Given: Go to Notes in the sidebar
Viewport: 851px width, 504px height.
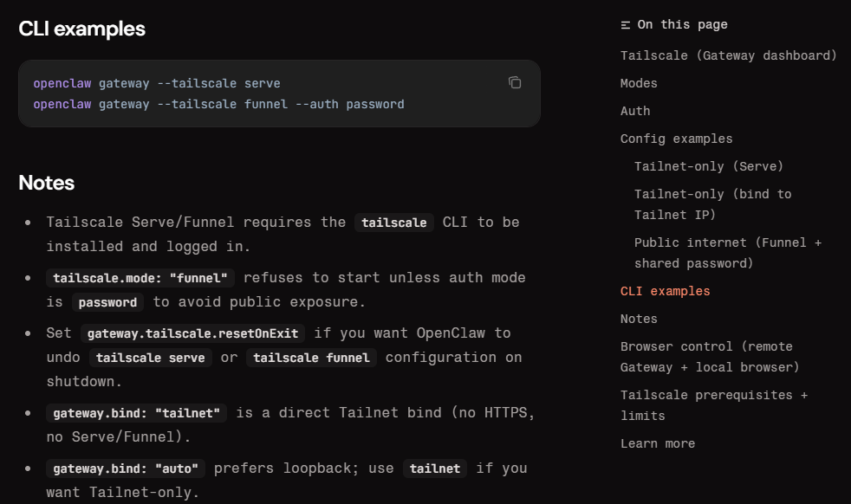Looking at the screenshot, I should 639,319.
